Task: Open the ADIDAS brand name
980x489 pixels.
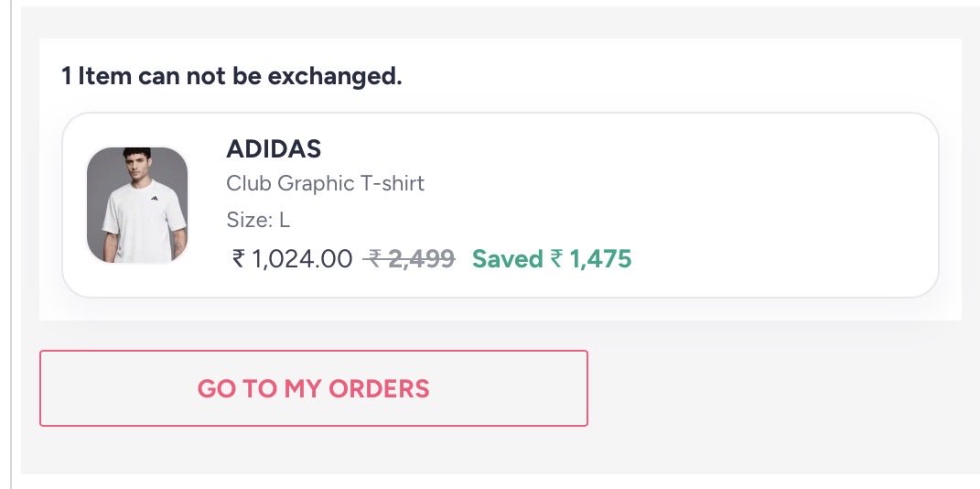Action: (x=274, y=148)
